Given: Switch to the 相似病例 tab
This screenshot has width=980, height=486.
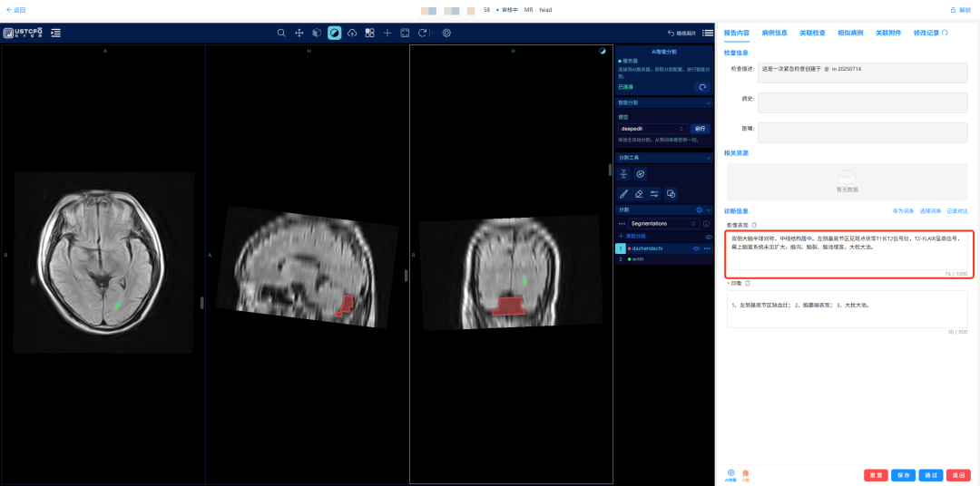Looking at the screenshot, I should pos(850,33).
